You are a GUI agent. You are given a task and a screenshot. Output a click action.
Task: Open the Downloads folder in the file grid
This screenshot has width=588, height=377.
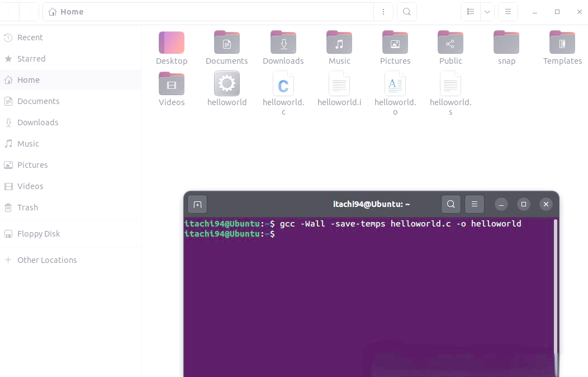pos(283,43)
